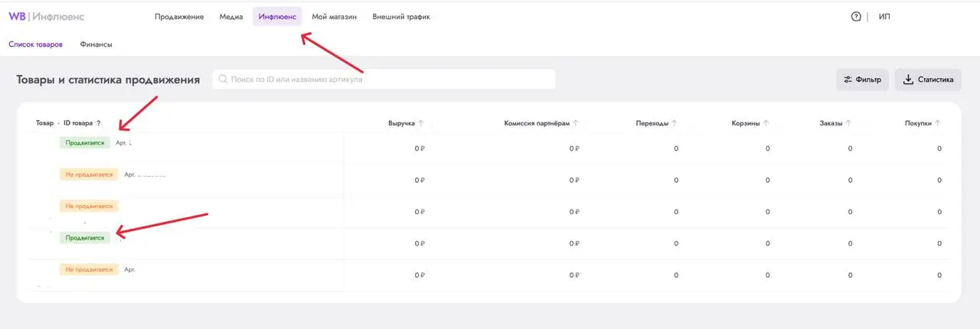Select the Список товаров tab
980x329 pixels.
click(x=36, y=44)
